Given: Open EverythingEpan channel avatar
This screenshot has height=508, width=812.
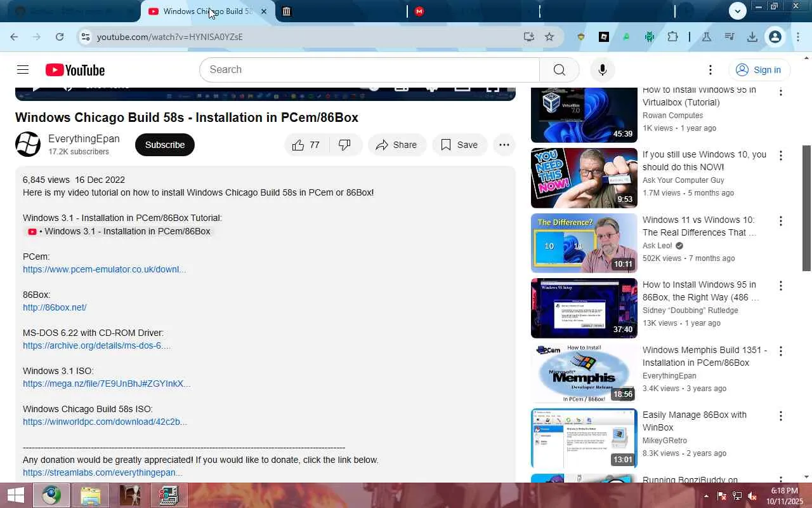Looking at the screenshot, I should 28,145.
